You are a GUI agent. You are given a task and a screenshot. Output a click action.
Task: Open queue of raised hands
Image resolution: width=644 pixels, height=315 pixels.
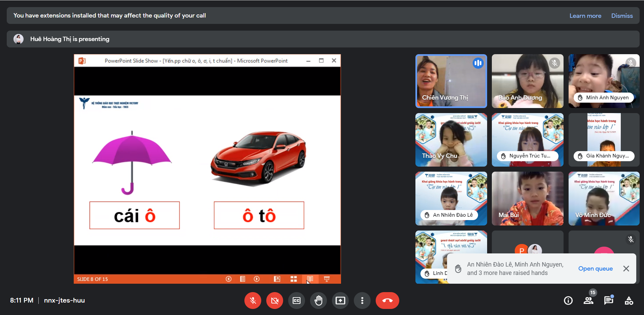595,269
